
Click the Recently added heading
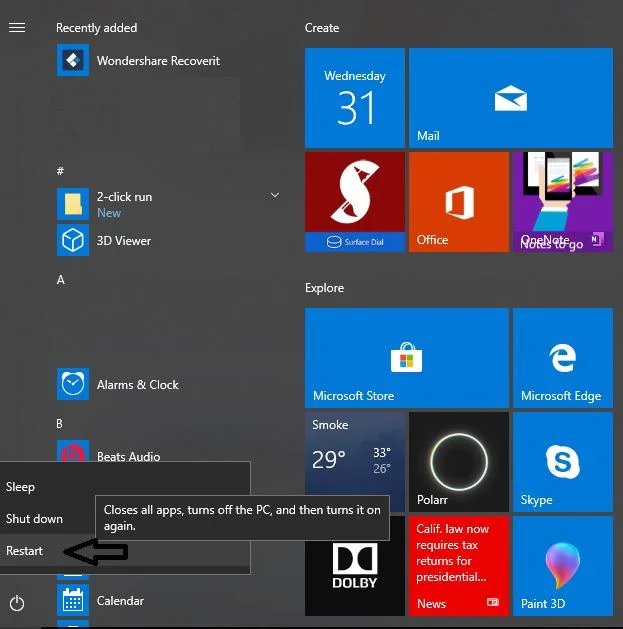96,28
